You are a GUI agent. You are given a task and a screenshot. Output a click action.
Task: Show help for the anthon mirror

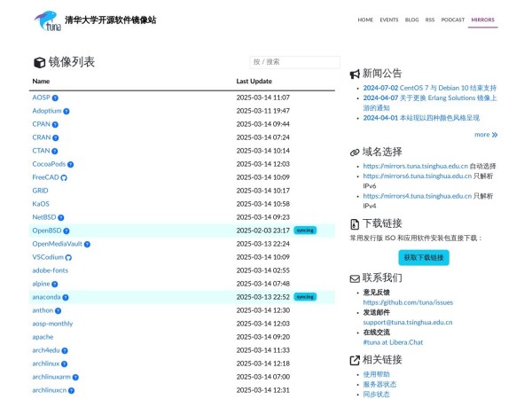[58, 311]
